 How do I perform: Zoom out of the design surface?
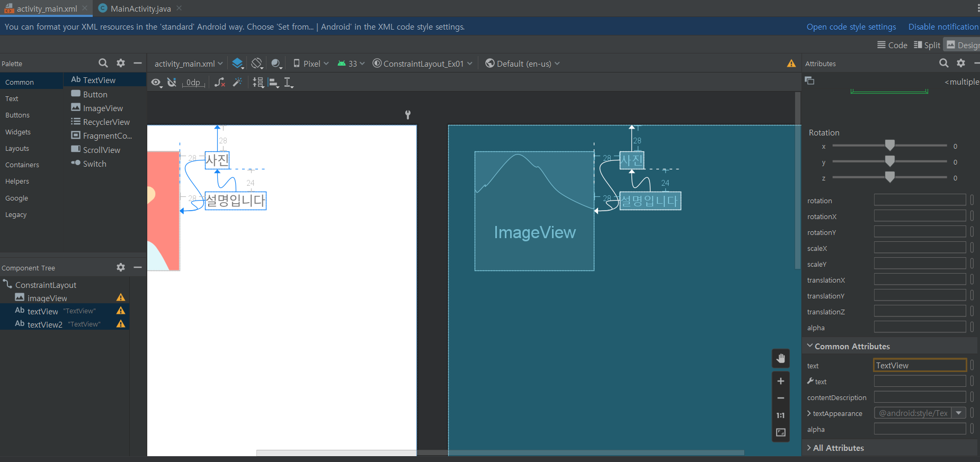[781, 398]
